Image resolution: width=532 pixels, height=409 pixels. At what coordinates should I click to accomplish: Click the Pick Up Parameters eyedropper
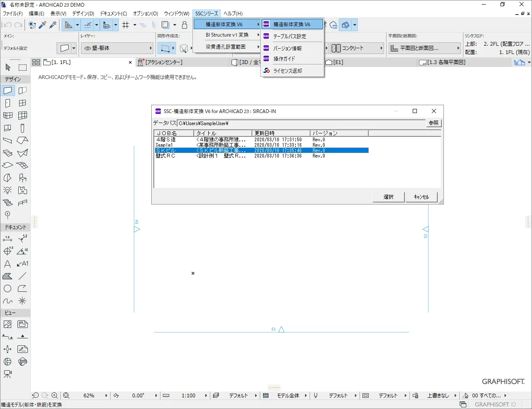[x=42, y=25]
